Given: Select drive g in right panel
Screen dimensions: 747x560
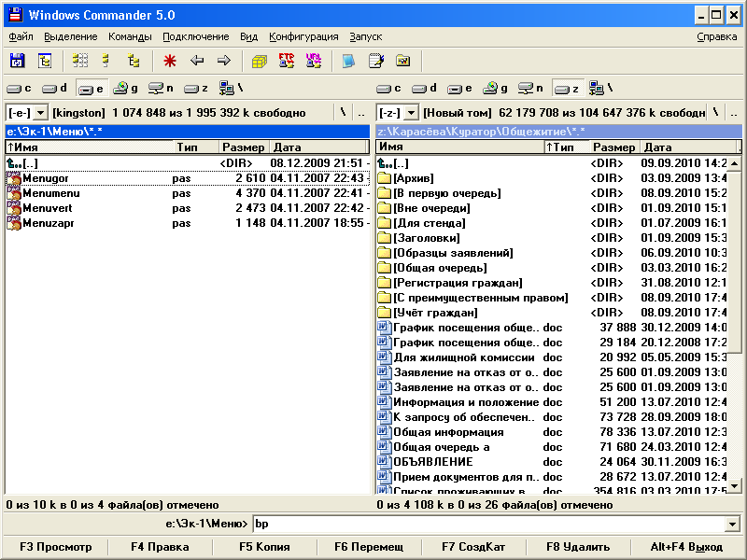Looking at the screenshot, I should [496, 88].
